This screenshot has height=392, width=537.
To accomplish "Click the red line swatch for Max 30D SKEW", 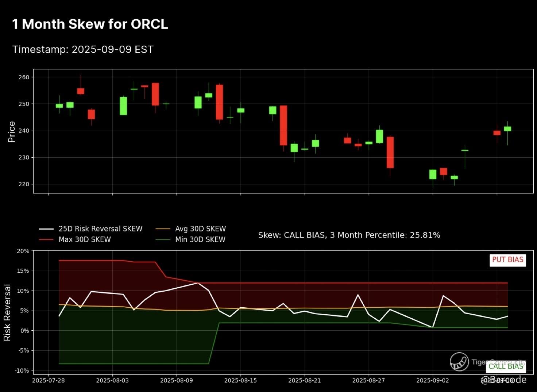I will [x=46, y=240].
